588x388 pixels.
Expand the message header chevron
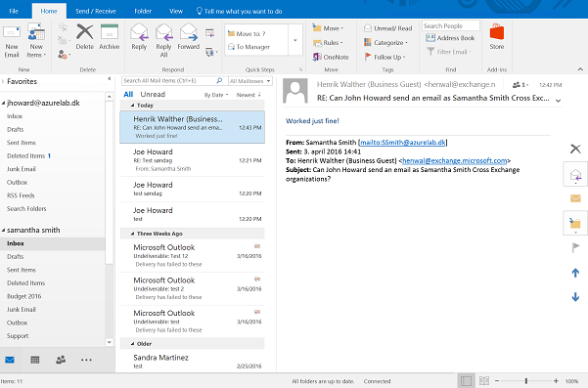558,101
